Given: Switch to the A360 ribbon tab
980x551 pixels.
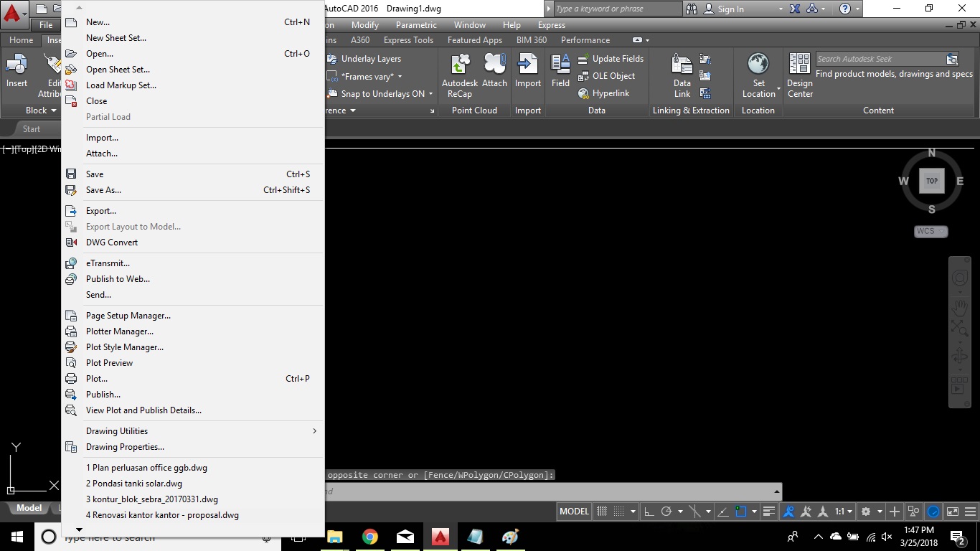Looking at the screenshot, I should (x=360, y=40).
